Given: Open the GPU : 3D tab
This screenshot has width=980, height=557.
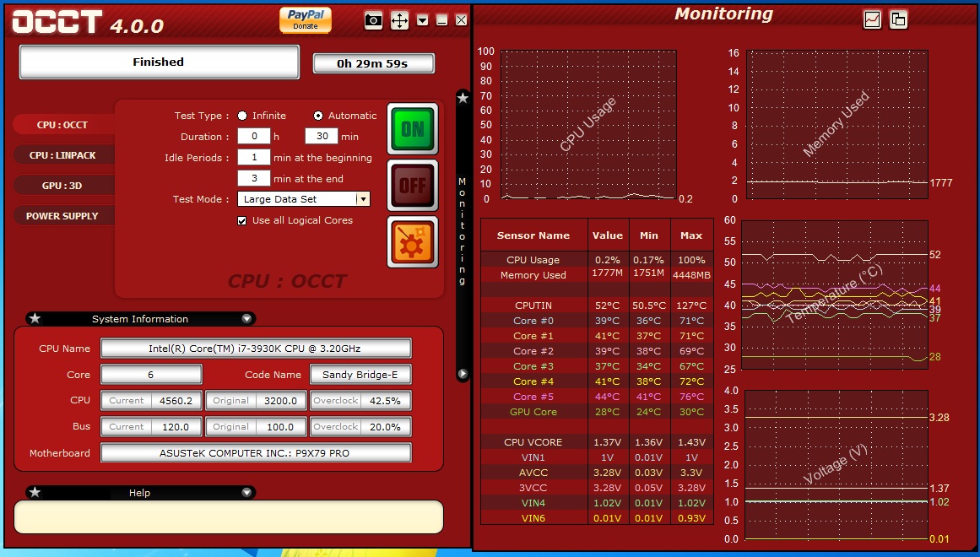Looking at the screenshot, I should point(62,186).
